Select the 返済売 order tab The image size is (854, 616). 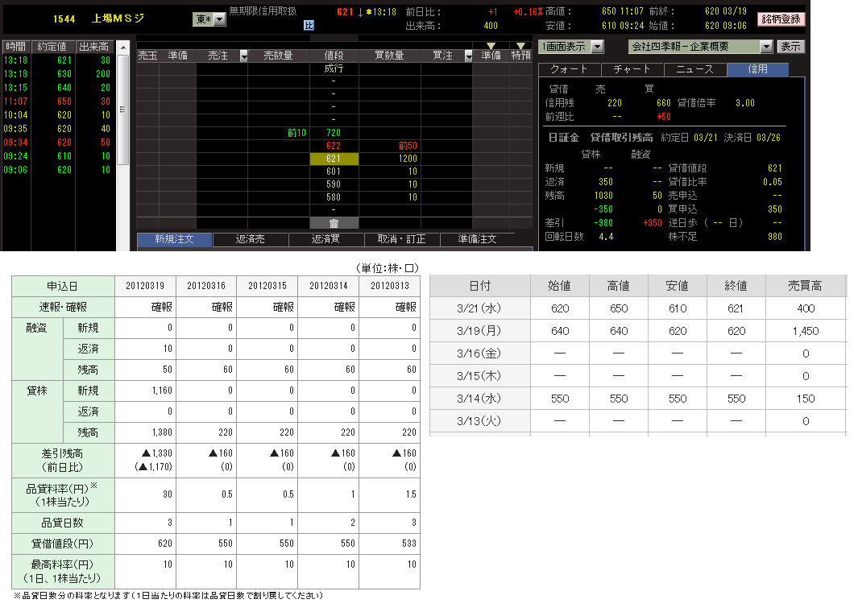click(250, 239)
